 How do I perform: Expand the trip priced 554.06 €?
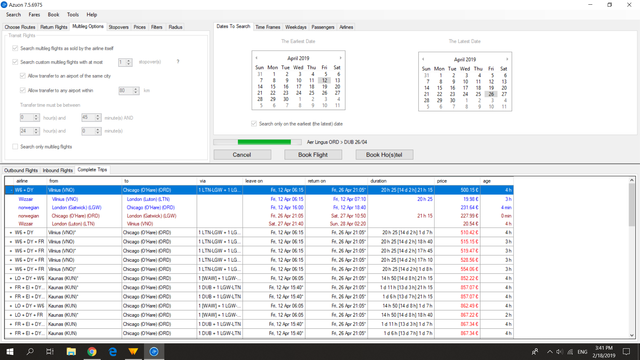pyautogui.click(x=11, y=269)
